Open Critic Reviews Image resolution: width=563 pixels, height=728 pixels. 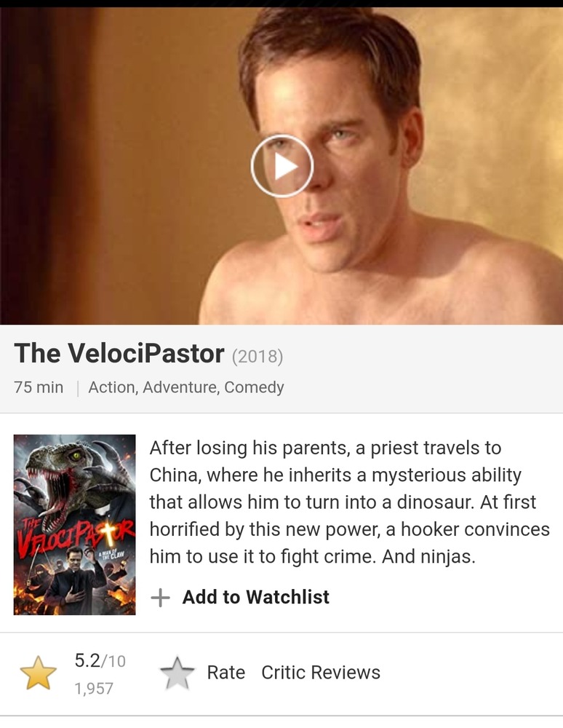point(321,672)
